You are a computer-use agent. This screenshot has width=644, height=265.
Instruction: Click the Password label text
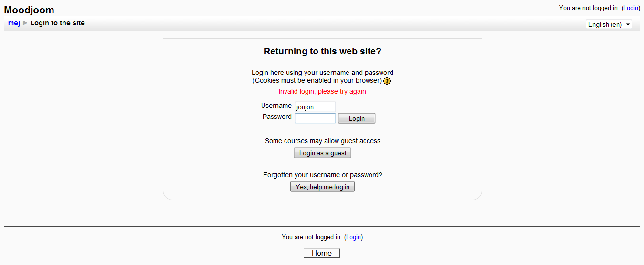pyautogui.click(x=277, y=117)
